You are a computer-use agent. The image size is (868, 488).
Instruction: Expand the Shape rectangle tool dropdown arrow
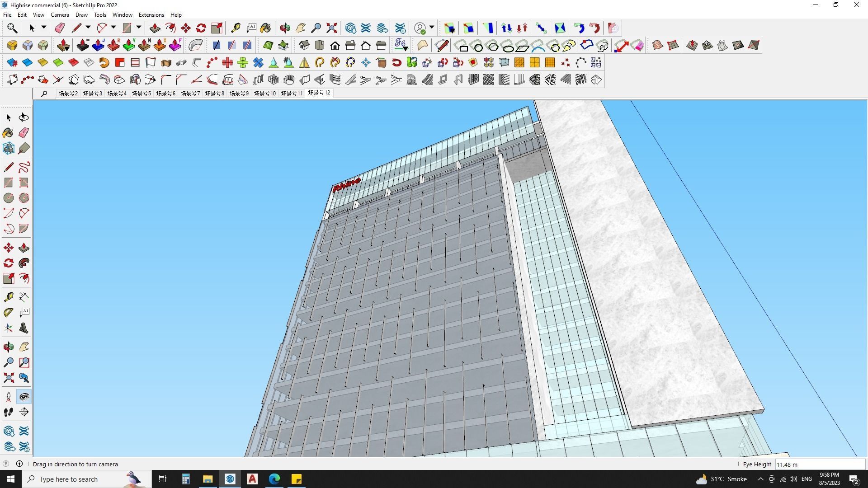[139, 28]
